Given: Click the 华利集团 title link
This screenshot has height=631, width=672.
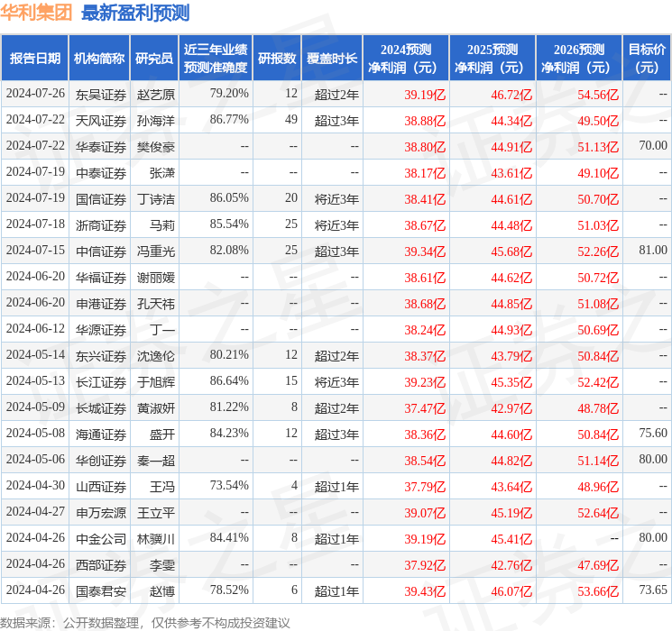Looking at the screenshot, I should [x=37, y=13].
